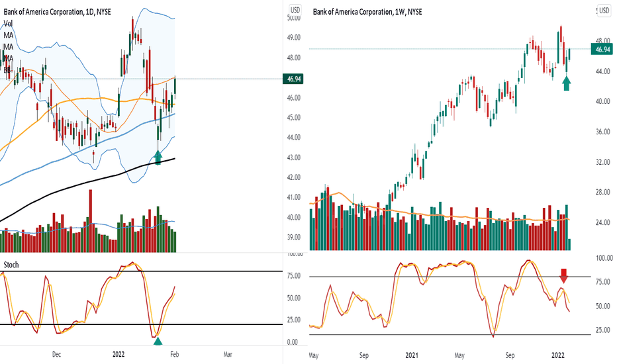Viewport: 617px width, 364px height.
Task: Click 40.00 on the weekly chart price axis
Action: (x=603, y=101)
